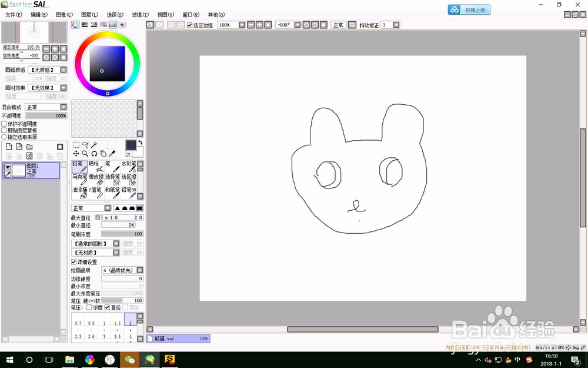The width and height of the screenshot is (588, 368).
Task: Uncheck 直径 pressure checkbox
Action: click(107, 307)
